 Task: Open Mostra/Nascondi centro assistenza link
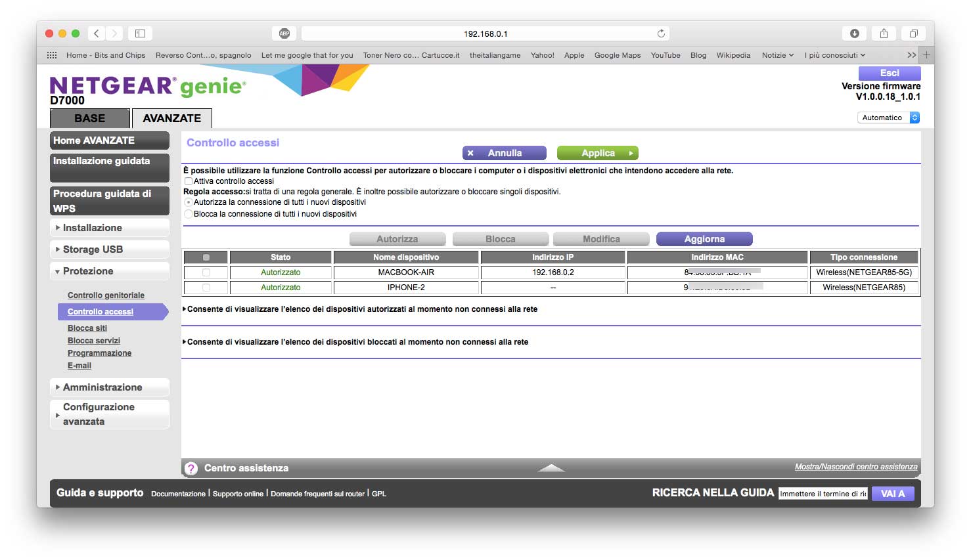[x=856, y=467]
